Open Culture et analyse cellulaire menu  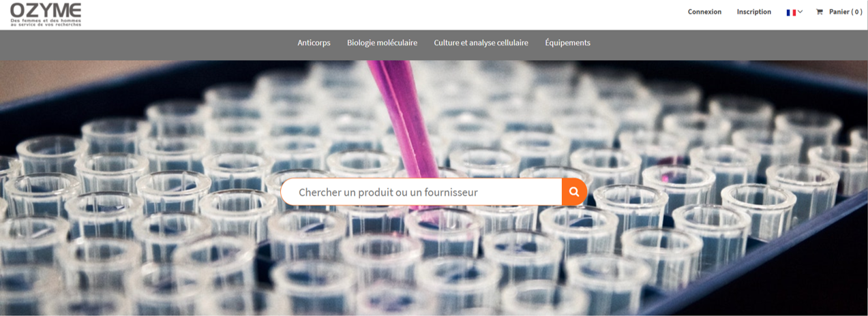coord(481,42)
